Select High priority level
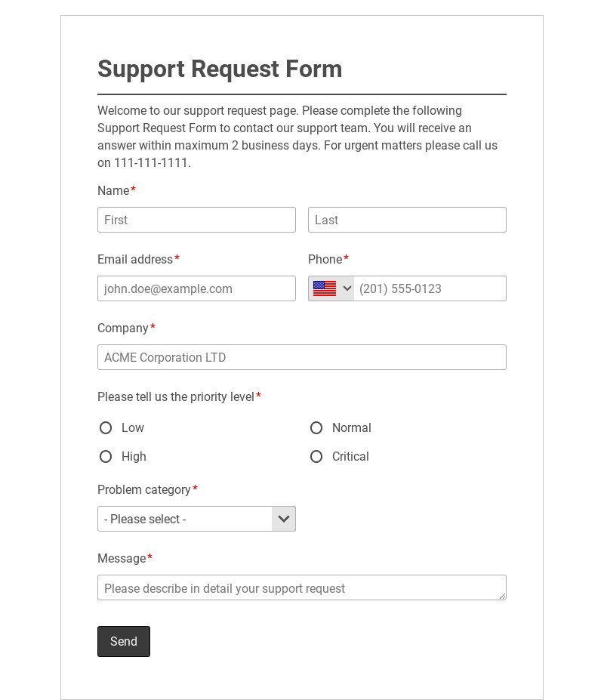604x700 pixels. [106, 457]
